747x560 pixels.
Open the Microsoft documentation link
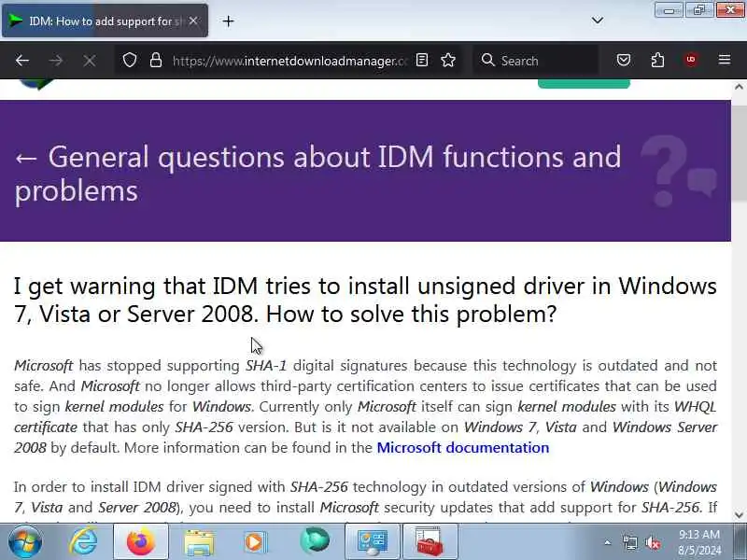pos(462,448)
